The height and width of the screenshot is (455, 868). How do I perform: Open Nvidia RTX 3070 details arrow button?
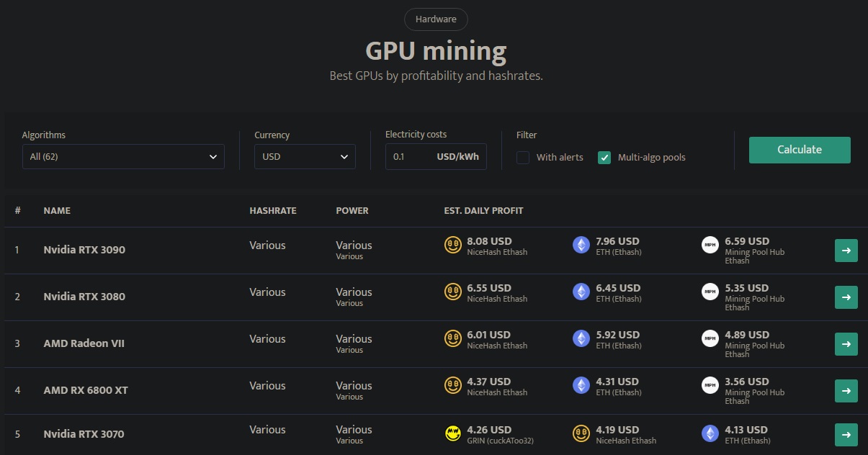[846, 435]
